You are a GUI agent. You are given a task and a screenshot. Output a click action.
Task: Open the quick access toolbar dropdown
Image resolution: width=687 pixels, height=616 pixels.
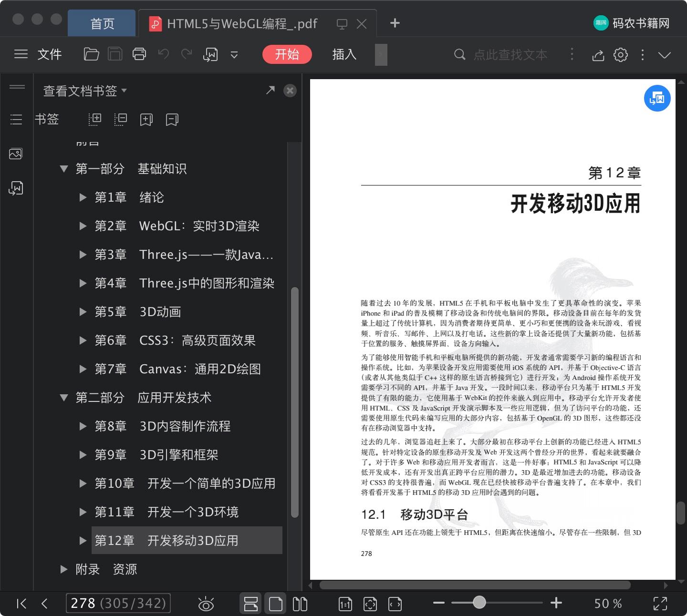tap(234, 55)
